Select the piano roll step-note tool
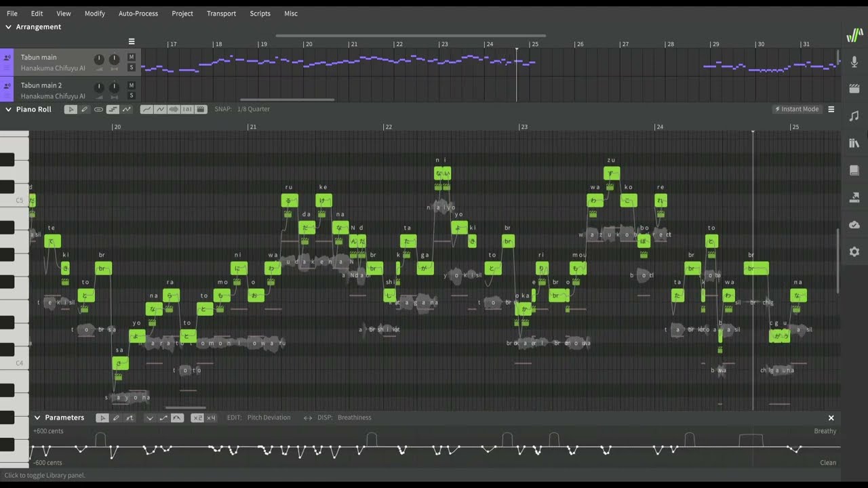This screenshot has width=868, height=488. pos(113,109)
